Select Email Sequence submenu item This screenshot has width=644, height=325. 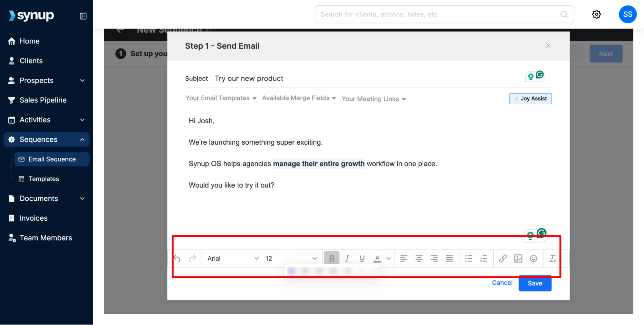[x=52, y=159]
